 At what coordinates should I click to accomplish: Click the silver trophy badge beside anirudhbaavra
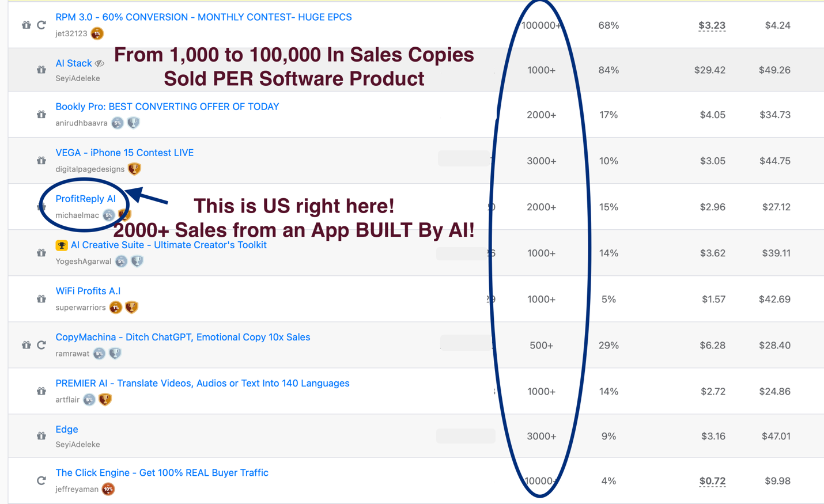pyautogui.click(x=133, y=123)
